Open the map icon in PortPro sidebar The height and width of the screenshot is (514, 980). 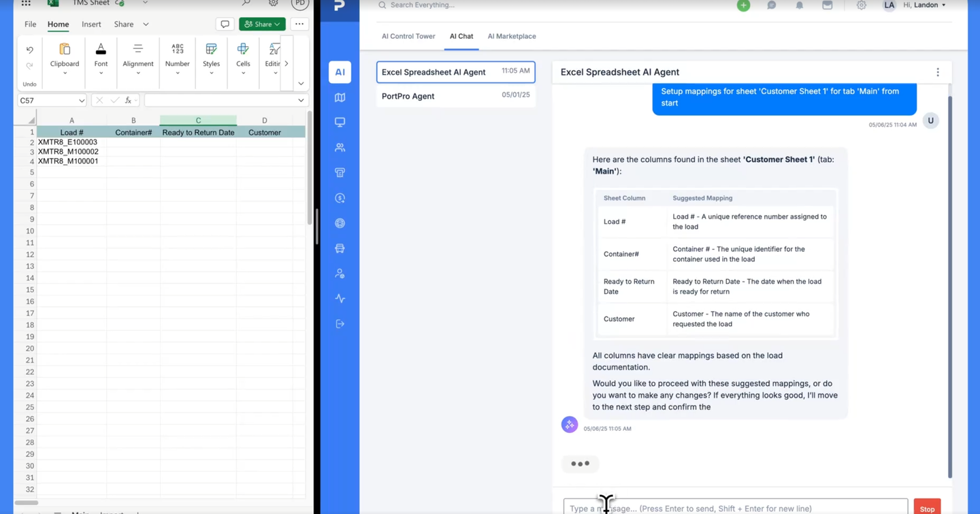[x=340, y=97]
